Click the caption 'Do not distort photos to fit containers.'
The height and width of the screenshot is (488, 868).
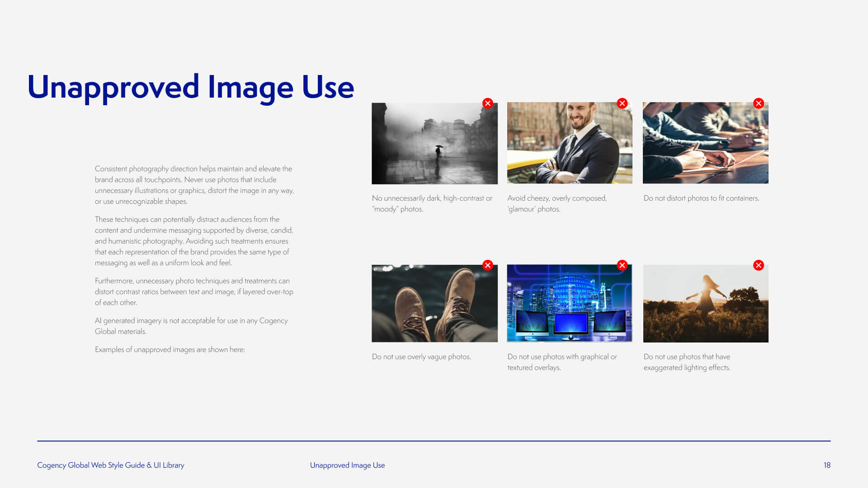coord(701,198)
